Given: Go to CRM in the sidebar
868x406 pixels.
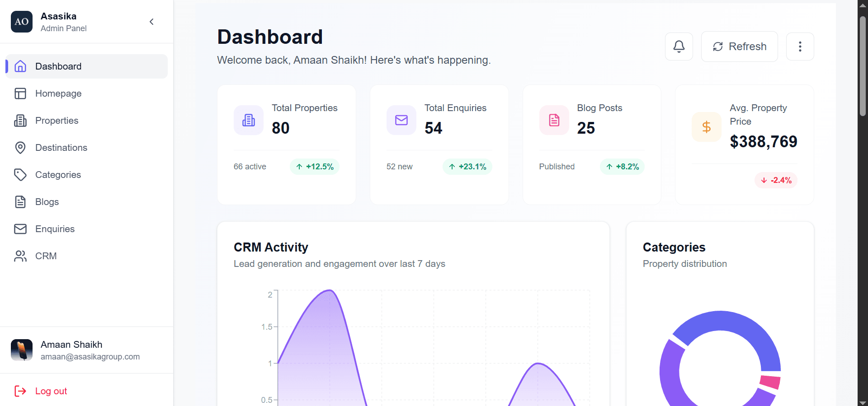Looking at the screenshot, I should coord(86,256).
